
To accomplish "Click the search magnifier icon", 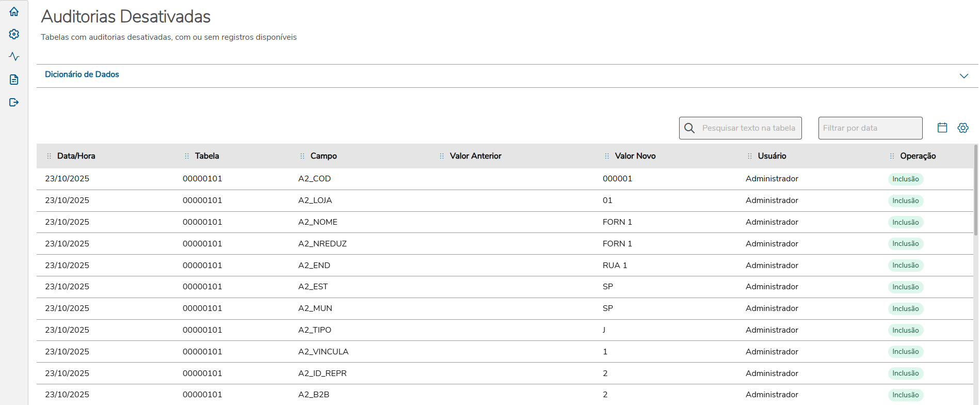I will [x=689, y=128].
